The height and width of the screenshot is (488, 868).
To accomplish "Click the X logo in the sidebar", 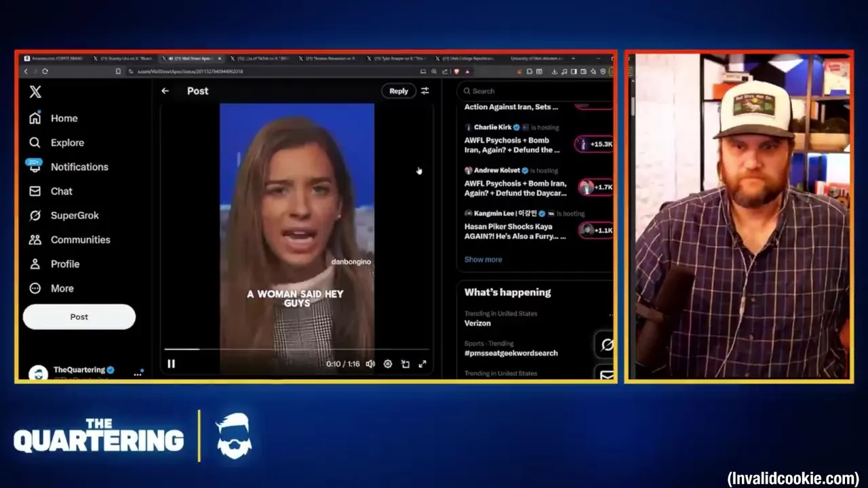I will point(35,91).
